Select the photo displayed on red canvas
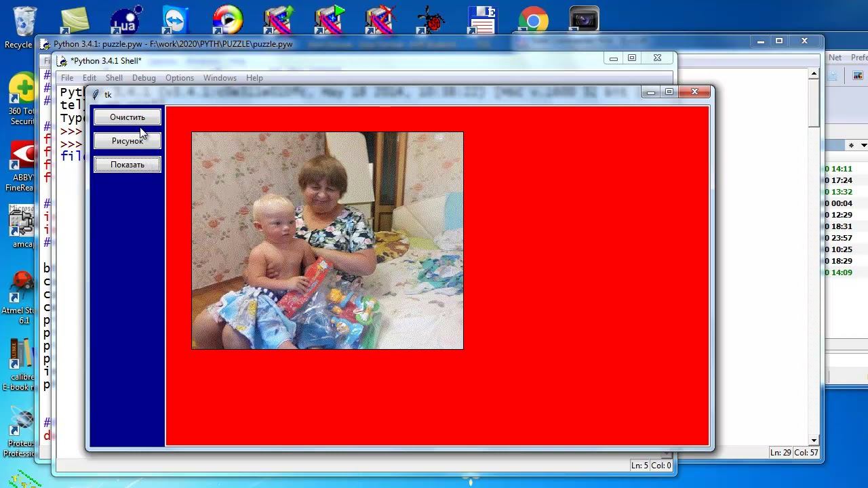Viewport: 868px width, 488px height. click(328, 241)
